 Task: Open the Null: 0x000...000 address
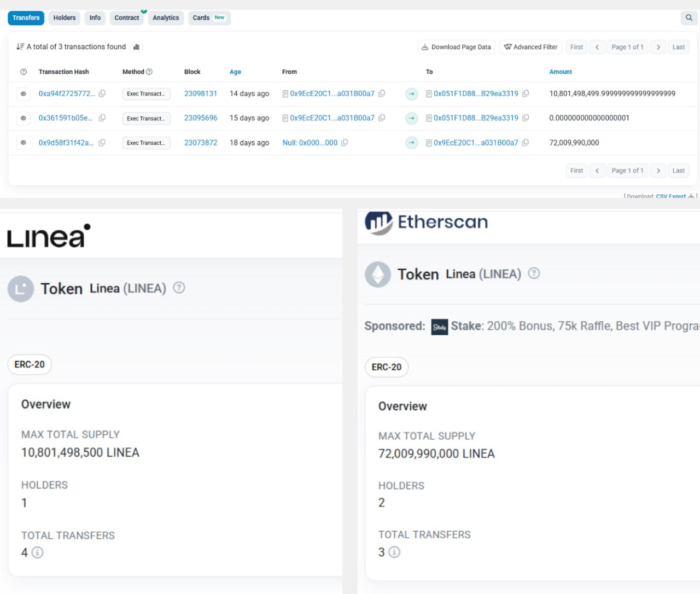pyautogui.click(x=310, y=142)
